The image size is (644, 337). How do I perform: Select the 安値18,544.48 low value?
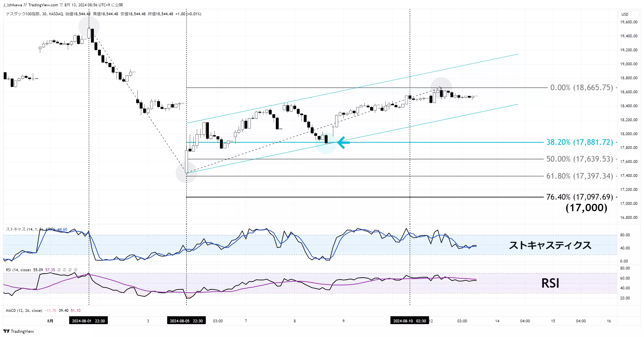pos(133,14)
